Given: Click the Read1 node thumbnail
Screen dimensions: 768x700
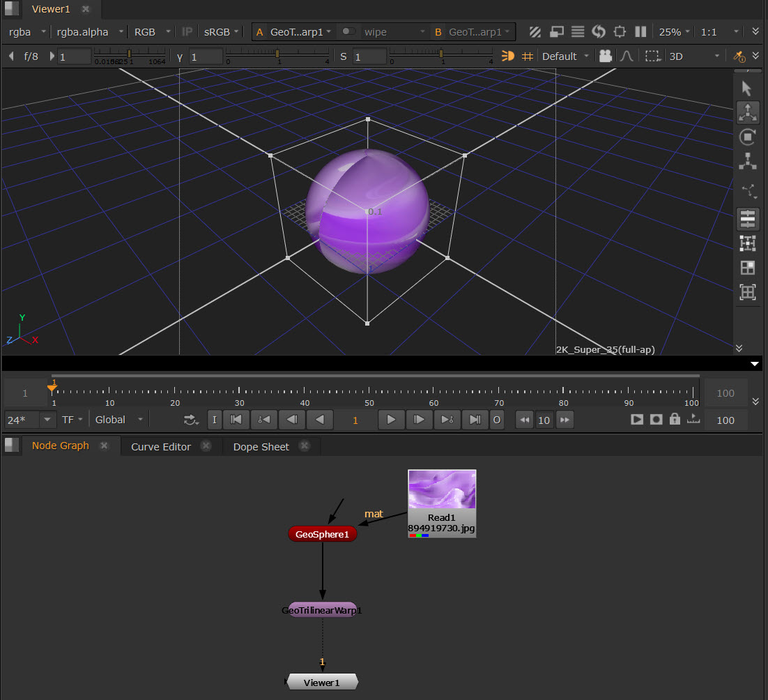Looking at the screenshot, I should [x=442, y=490].
